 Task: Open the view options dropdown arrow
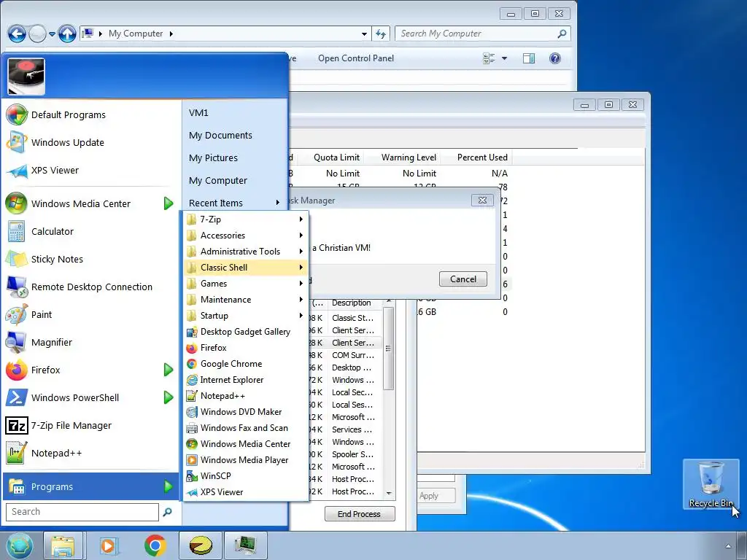pyautogui.click(x=505, y=58)
